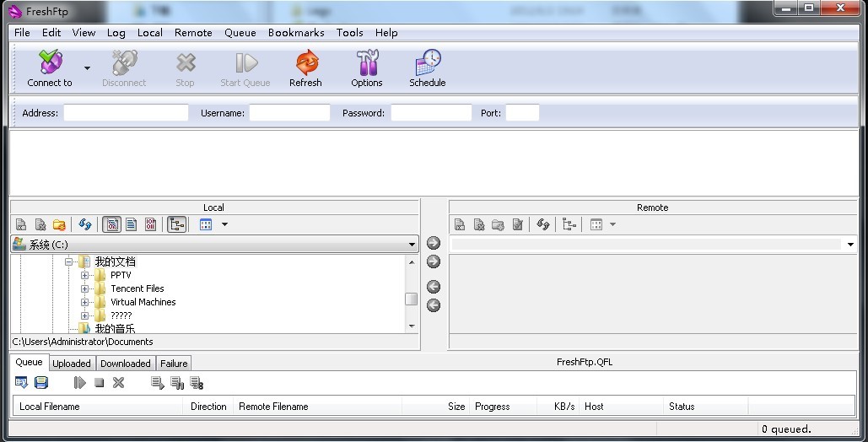Image resolution: width=868 pixels, height=442 pixels.
Task: Switch to the Downloaded tab
Action: coord(125,364)
